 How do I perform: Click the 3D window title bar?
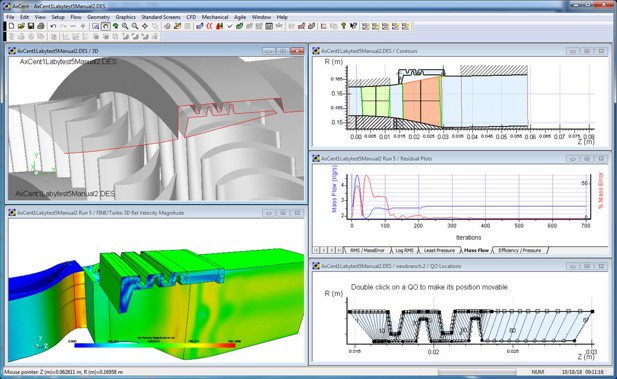pos(155,51)
